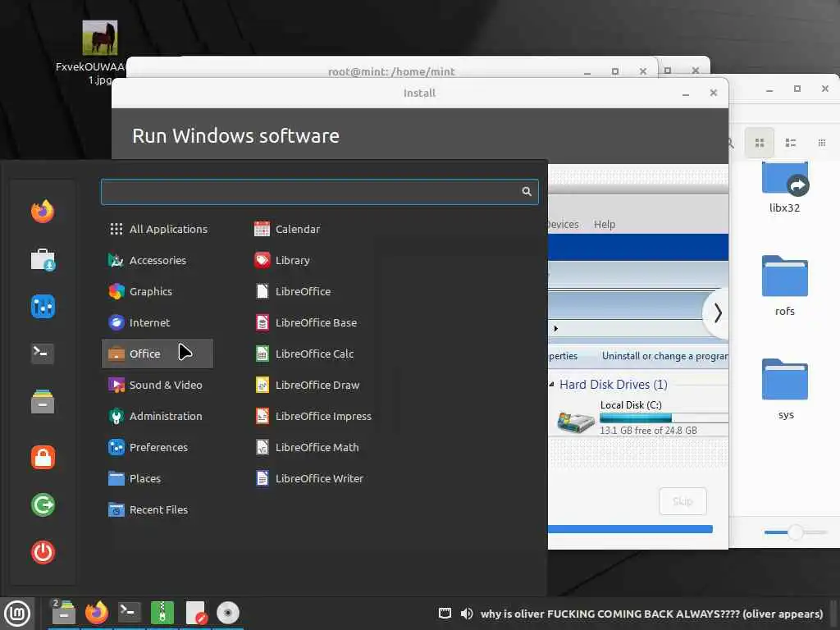Close the Install window
Viewport: 840px width, 630px height.
point(713,93)
